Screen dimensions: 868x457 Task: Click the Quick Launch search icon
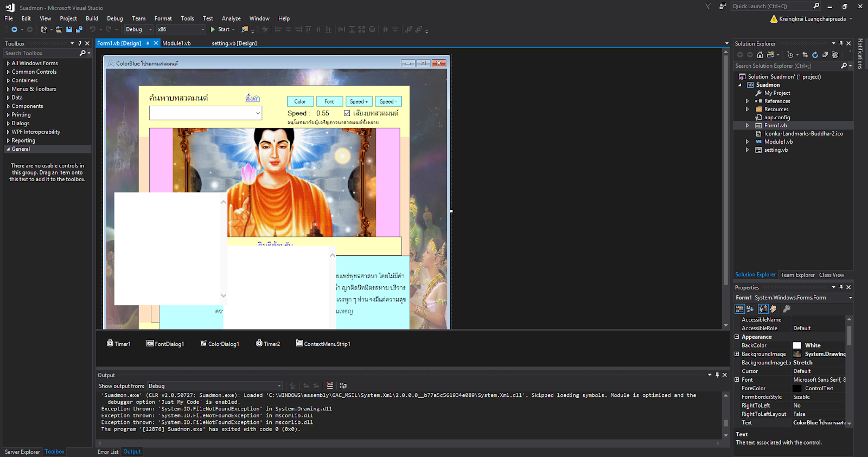(x=816, y=6)
